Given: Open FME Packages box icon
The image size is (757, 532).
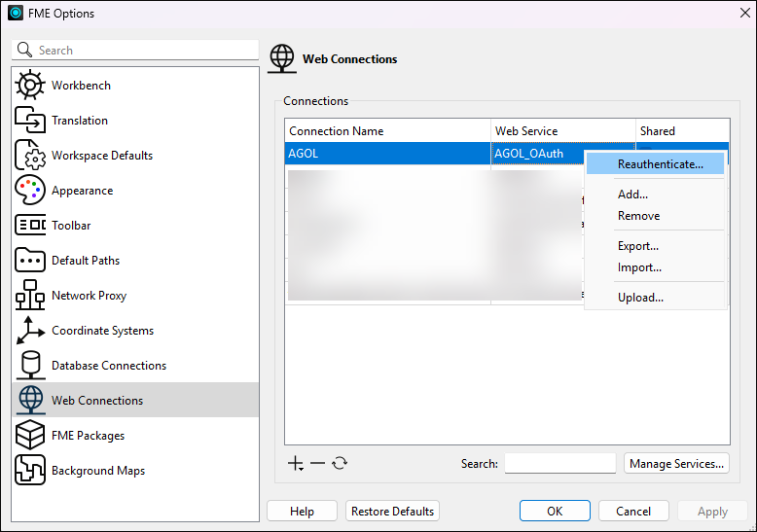Looking at the screenshot, I should pyautogui.click(x=30, y=435).
